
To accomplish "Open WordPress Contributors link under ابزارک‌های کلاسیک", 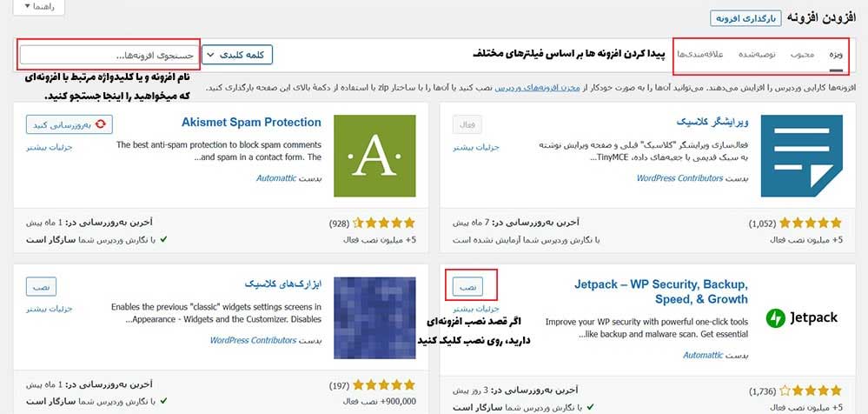I will pos(253,340).
